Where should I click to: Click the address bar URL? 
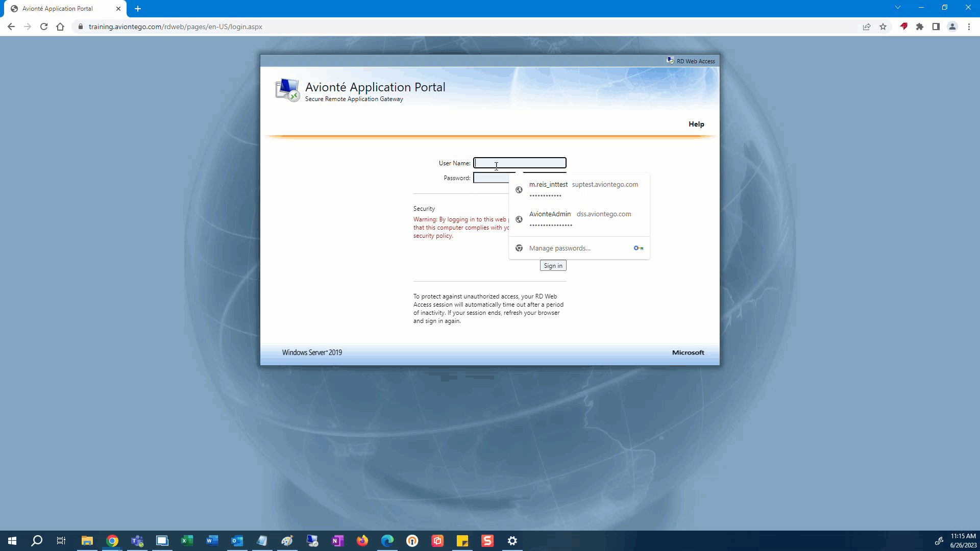pyautogui.click(x=176, y=27)
